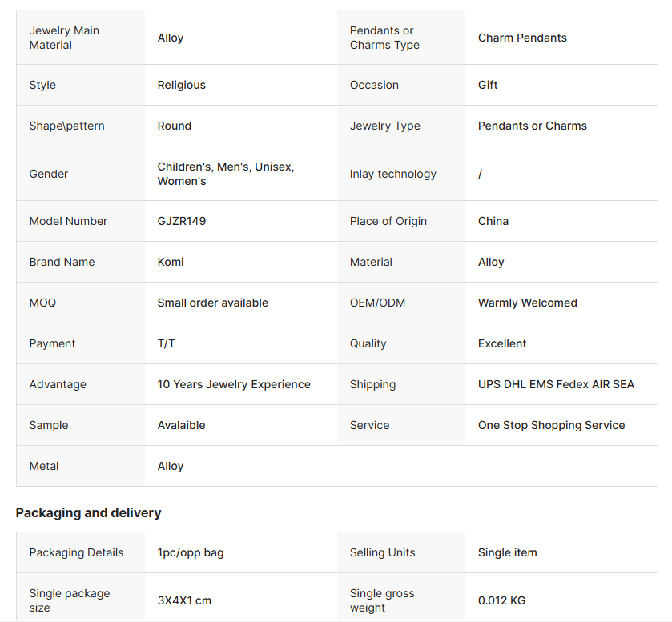The height and width of the screenshot is (622, 672).
Task: Click the '1pc/opp bag' packaging value
Action: 191,552
